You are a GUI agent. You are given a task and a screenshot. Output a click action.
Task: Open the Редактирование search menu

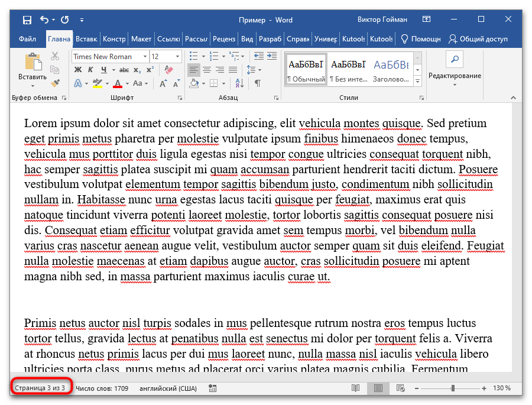[x=455, y=69]
